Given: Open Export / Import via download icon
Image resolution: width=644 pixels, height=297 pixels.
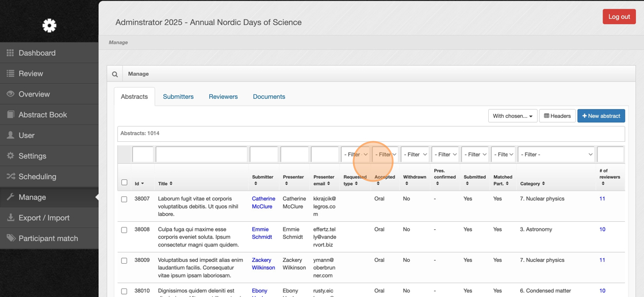Looking at the screenshot, I should click(x=10, y=218).
